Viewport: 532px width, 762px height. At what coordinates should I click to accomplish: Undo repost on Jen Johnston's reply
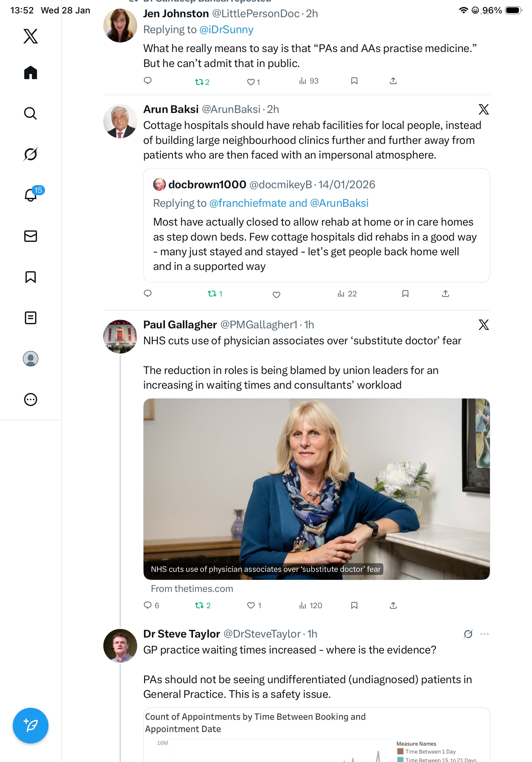tap(202, 82)
